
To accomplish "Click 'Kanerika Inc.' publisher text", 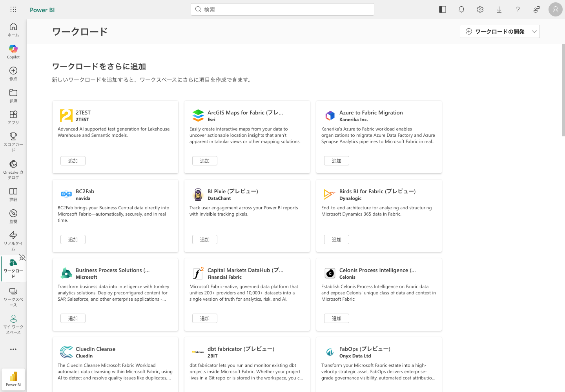I will pos(354,120).
